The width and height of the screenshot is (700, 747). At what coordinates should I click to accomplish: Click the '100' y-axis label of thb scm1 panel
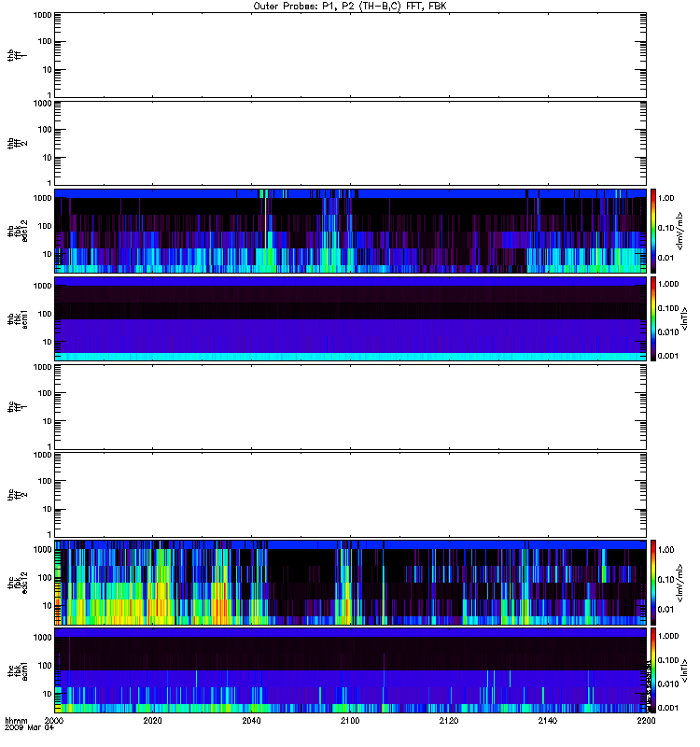tap(45, 314)
